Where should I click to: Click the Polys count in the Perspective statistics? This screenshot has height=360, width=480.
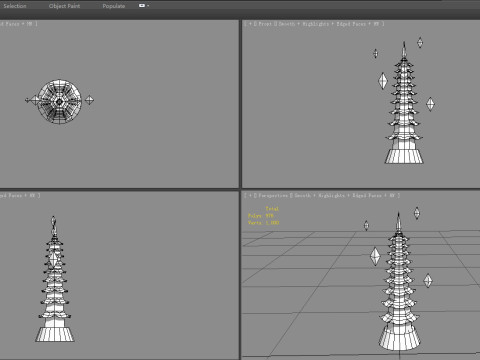click(x=261, y=216)
